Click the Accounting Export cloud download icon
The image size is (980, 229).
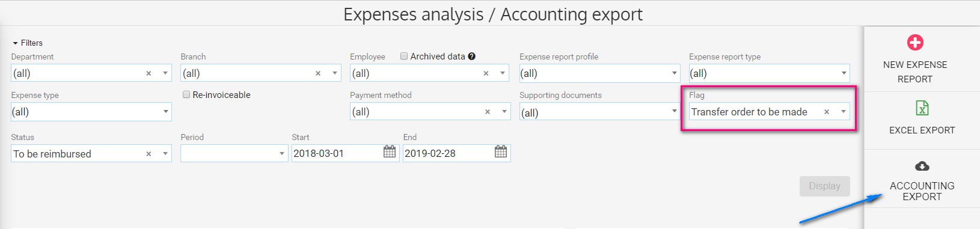click(x=922, y=166)
